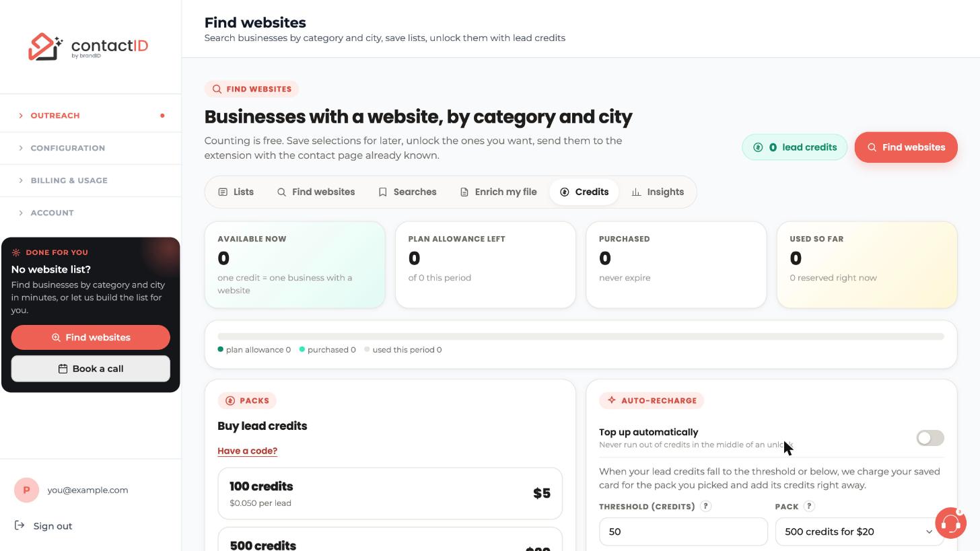Image resolution: width=980 pixels, height=551 pixels.
Task: Click the 'plan allowance 0' legend entry
Action: click(x=254, y=350)
